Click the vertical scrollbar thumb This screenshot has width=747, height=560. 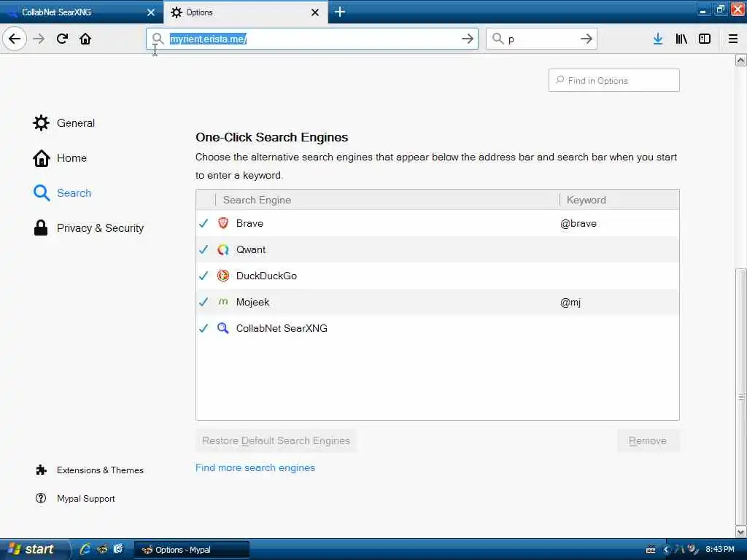[x=741, y=396]
